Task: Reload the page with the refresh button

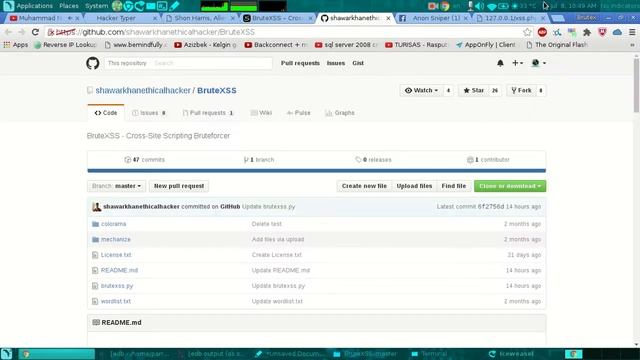Action: 36,32
